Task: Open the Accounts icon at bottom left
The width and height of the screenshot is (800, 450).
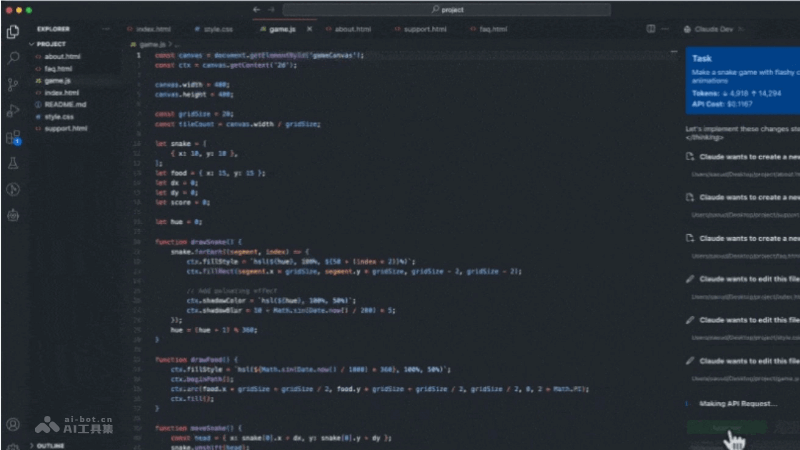Action: pyautogui.click(x=13, y=424)
